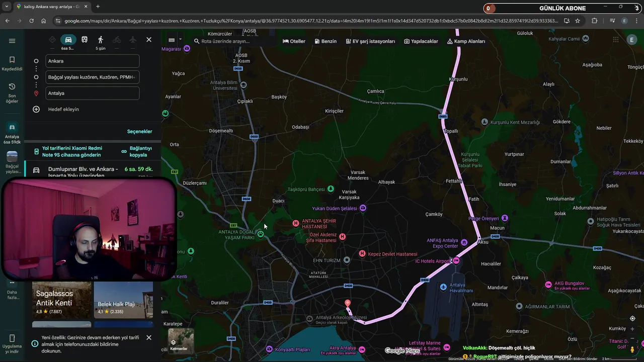Open Son öğeler recent items
The height and width of the screenshot is (362, 644).
[x=12, y=93]
